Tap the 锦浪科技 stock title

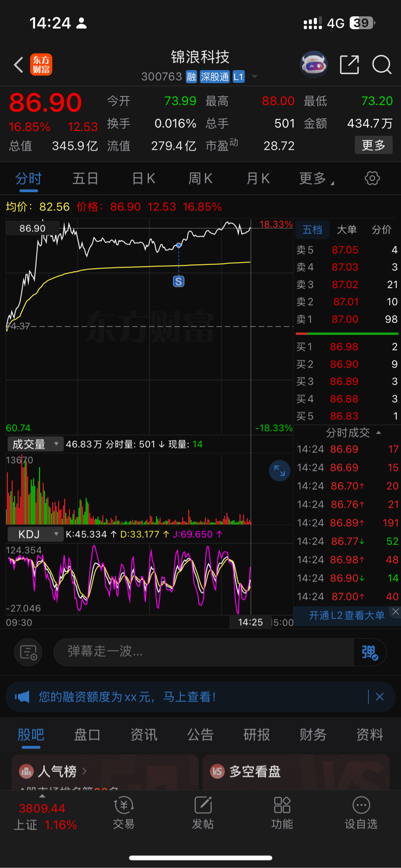point(200,57)
